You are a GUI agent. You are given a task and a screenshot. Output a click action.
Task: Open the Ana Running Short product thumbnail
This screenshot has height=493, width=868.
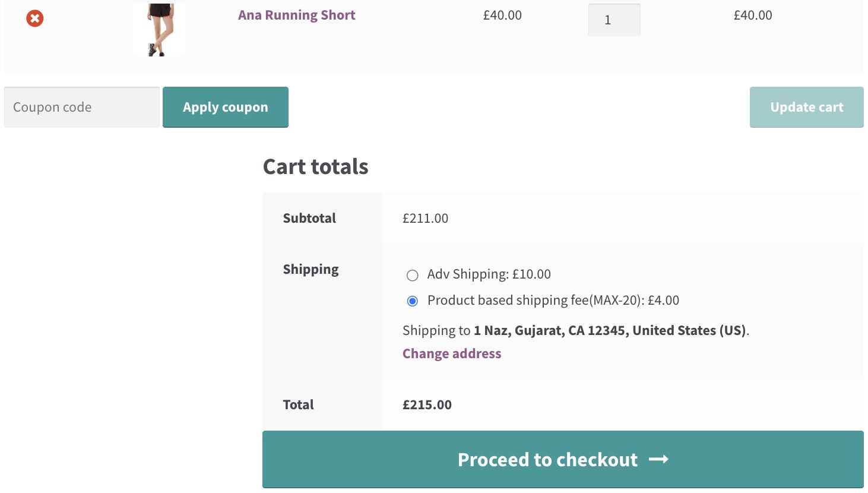click(x=159, y=30)
